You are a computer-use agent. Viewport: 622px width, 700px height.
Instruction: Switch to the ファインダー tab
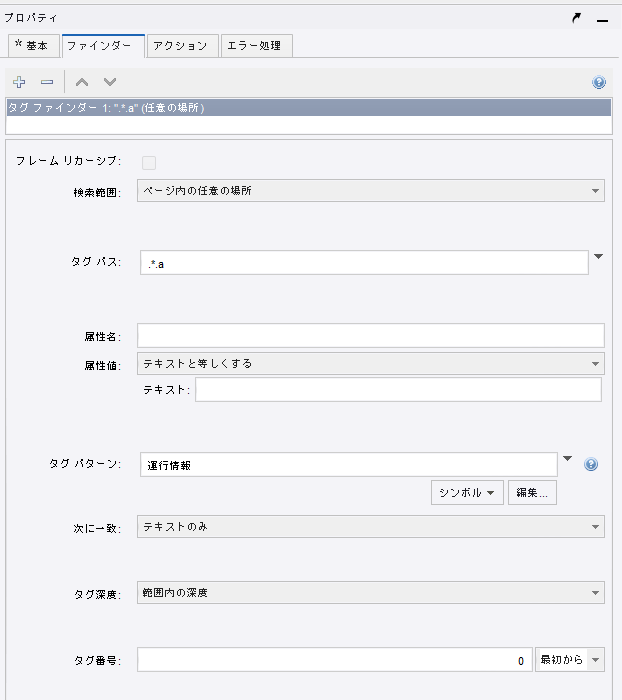tap(103, 46)
